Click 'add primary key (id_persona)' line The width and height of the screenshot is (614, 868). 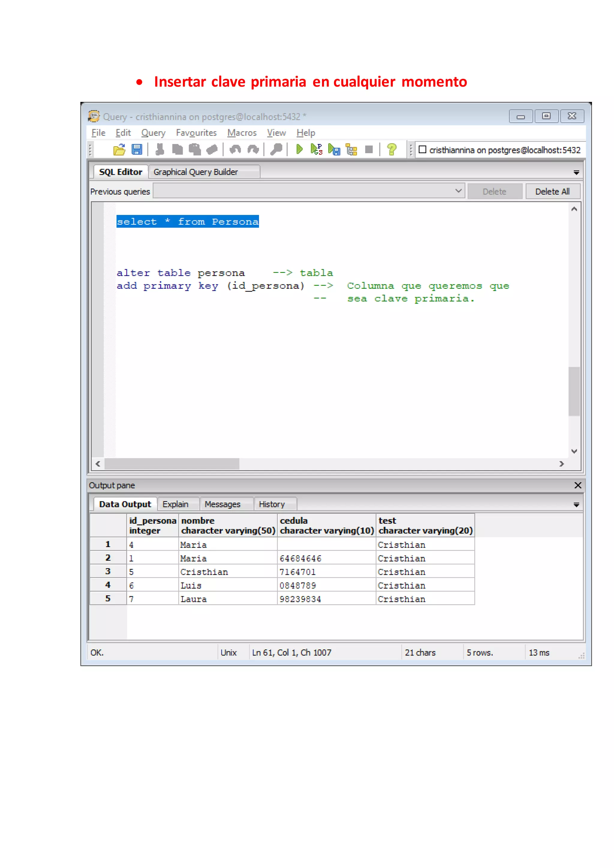210,286
